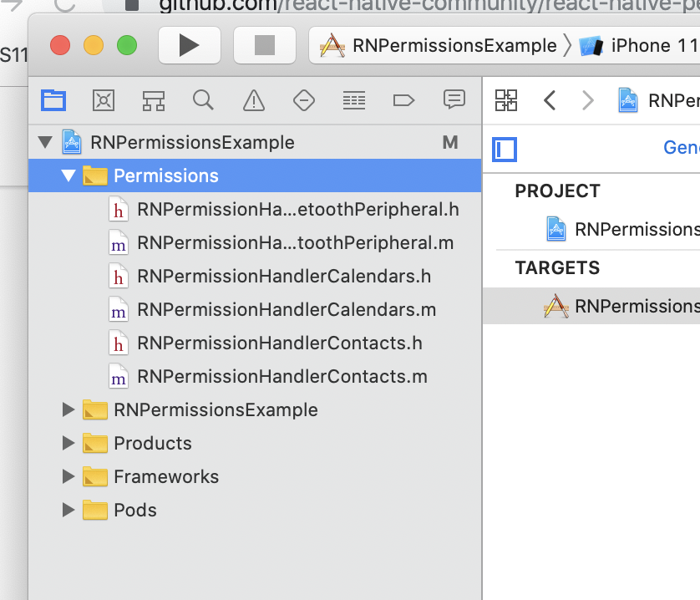Open the Debug navigator
The width and height of the screenshot is (700, 600).
(354, 100)
